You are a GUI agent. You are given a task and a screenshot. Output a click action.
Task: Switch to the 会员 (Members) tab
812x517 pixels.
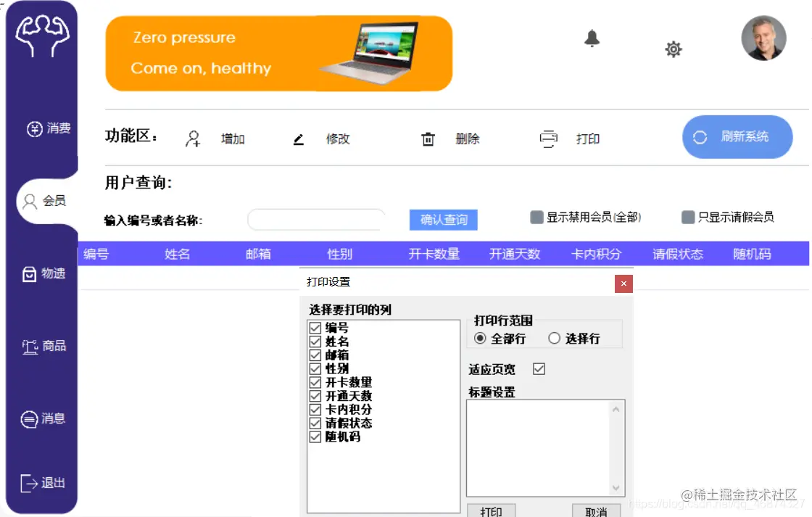click(45, 202)
